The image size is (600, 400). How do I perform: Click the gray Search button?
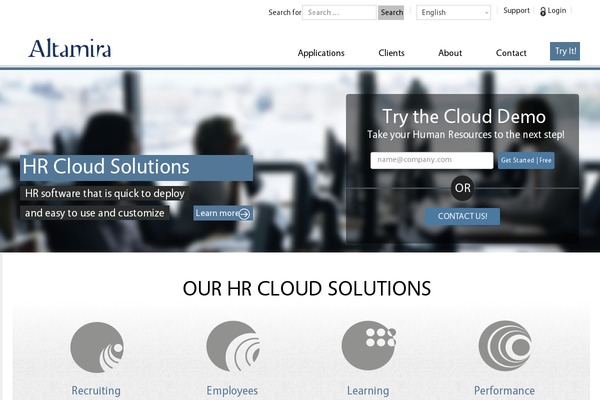pyautogui.click(x=391, y=13)
